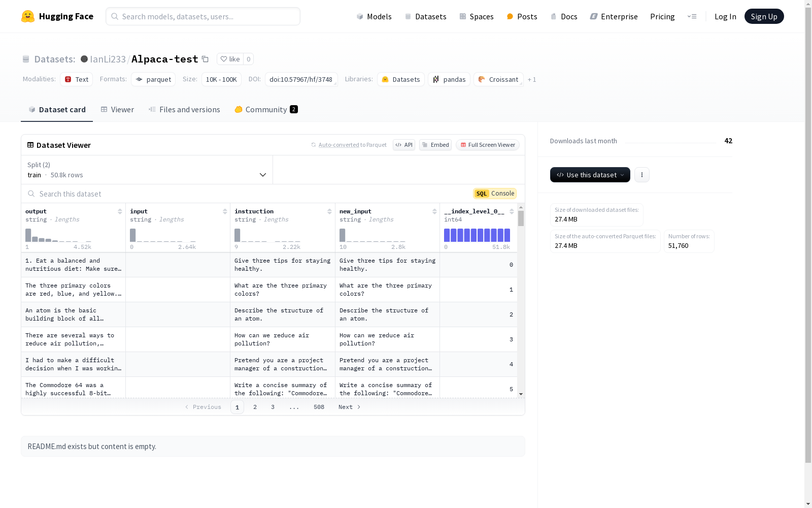Image resolution: width=812 pixels, height=508 pixels.
Task: Click Next page in pagination
Action: tap(350, 407)
